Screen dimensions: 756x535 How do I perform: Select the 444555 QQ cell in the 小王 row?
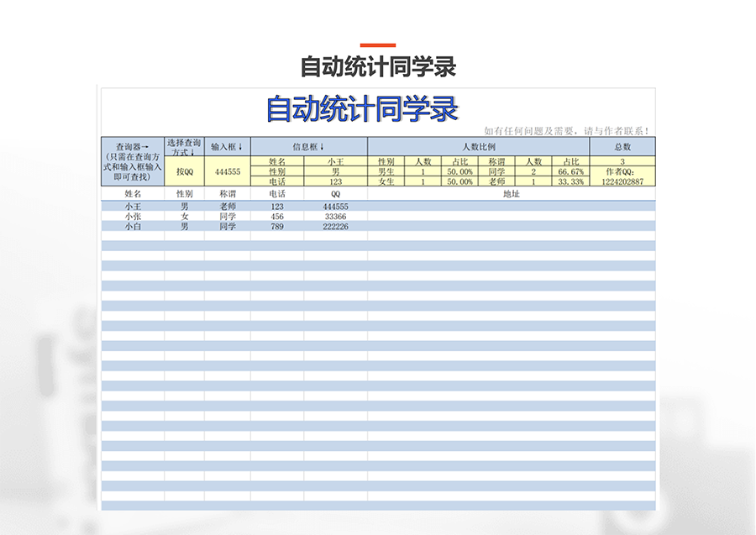335,207
